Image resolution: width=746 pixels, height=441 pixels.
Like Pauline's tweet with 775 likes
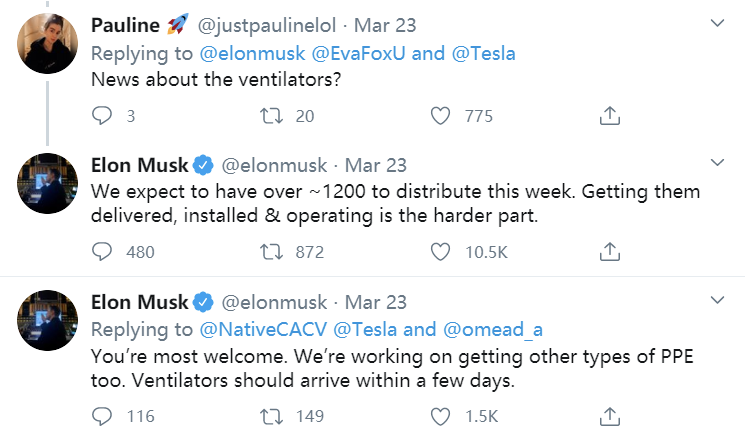point(440,116)
